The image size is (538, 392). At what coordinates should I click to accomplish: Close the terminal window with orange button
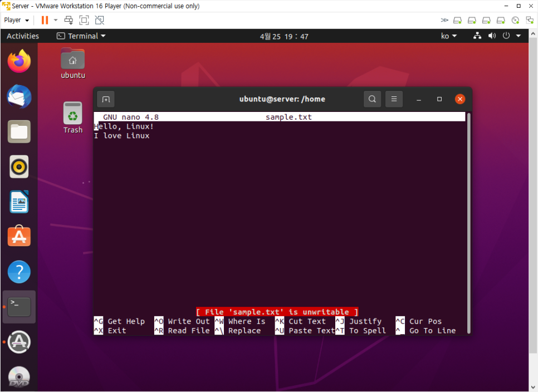(460, 99)
